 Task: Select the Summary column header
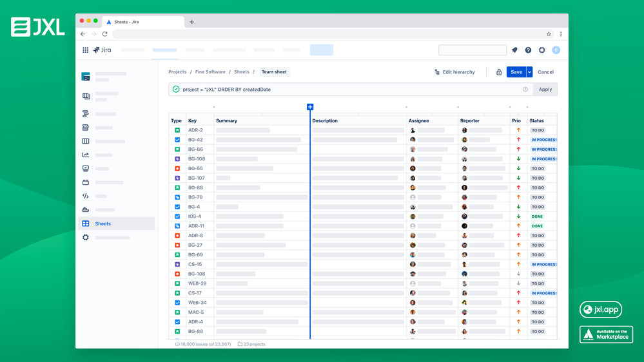[227, 120]
